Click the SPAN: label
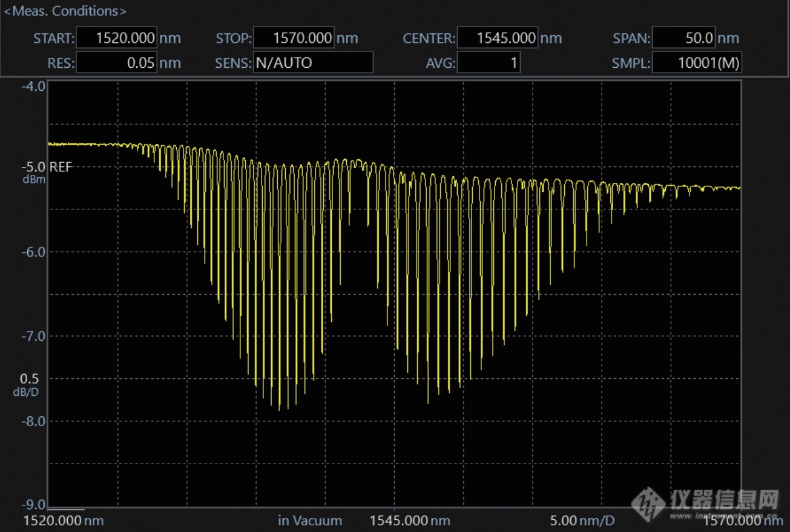This screenshot has height=532, width=790. pos(631,39)
